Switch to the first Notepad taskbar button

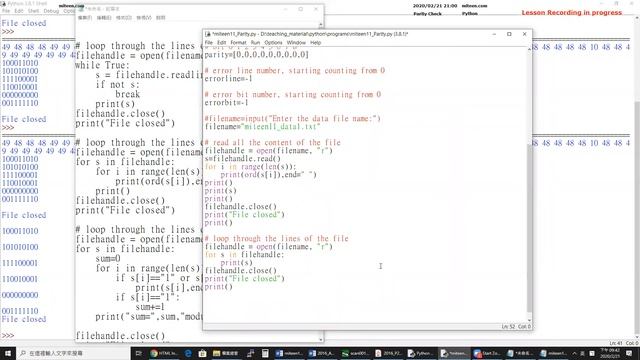[520, 353]
